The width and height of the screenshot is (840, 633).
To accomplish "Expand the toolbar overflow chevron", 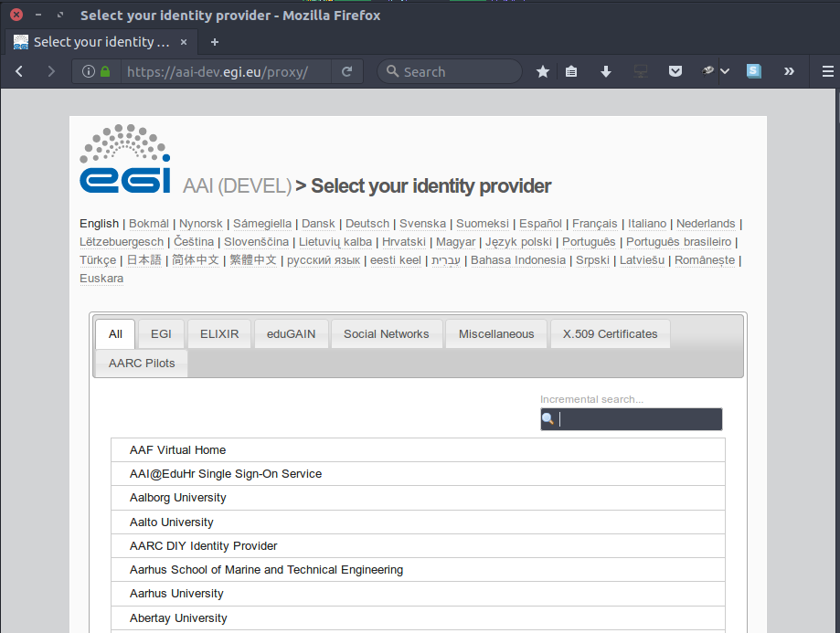I will pos(789,71).
